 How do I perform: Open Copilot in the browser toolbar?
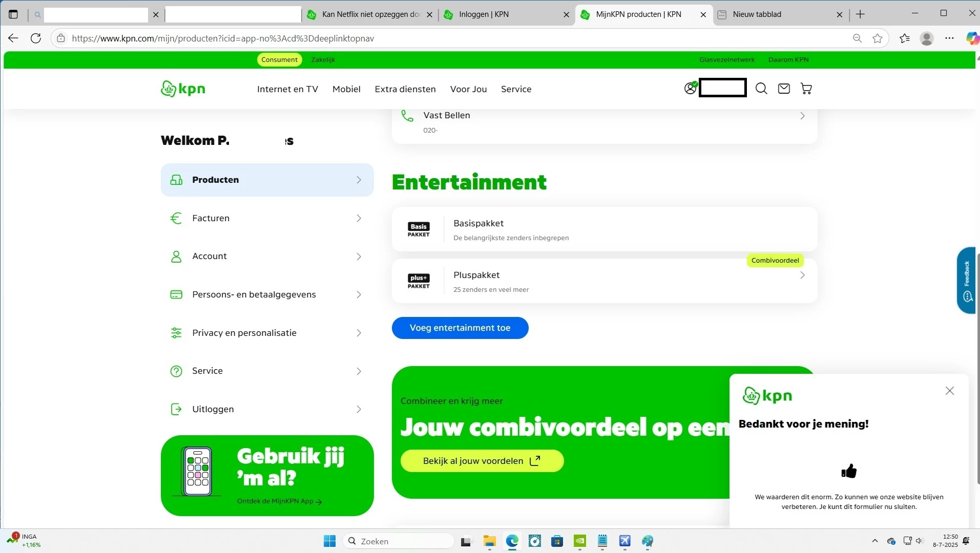coord(972,38)
